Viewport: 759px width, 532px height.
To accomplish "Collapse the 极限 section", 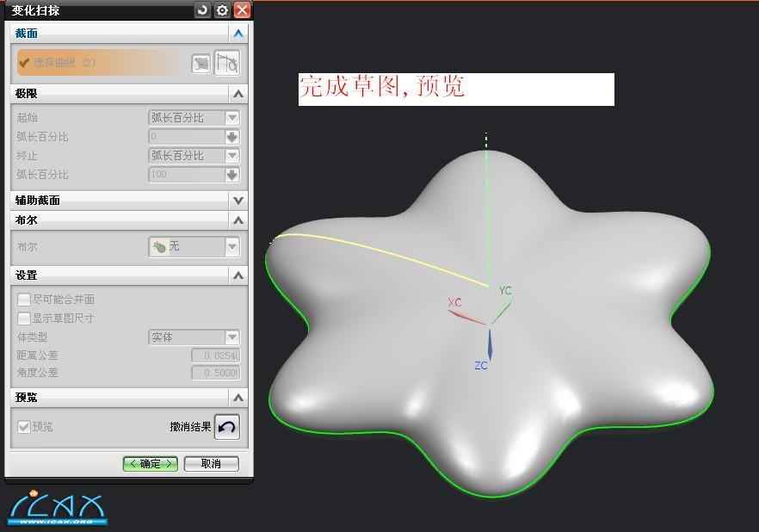I will (238, 94).
